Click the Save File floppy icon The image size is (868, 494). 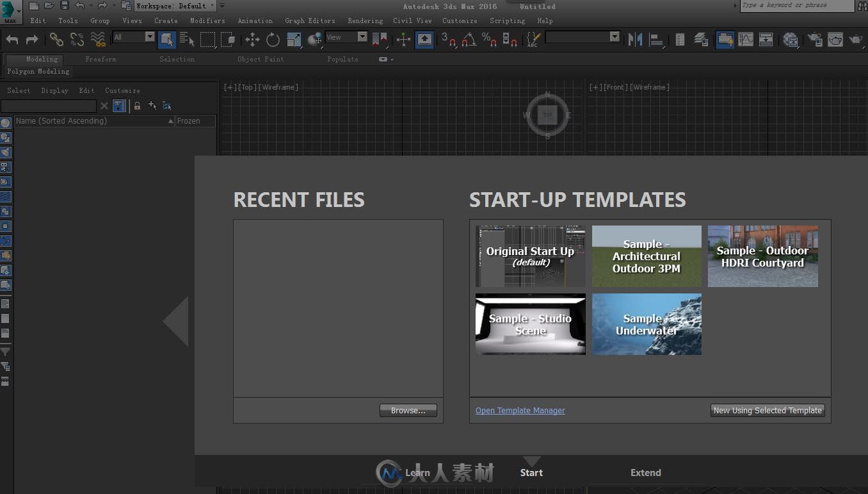pyautogui.click(x=64, y=6)
